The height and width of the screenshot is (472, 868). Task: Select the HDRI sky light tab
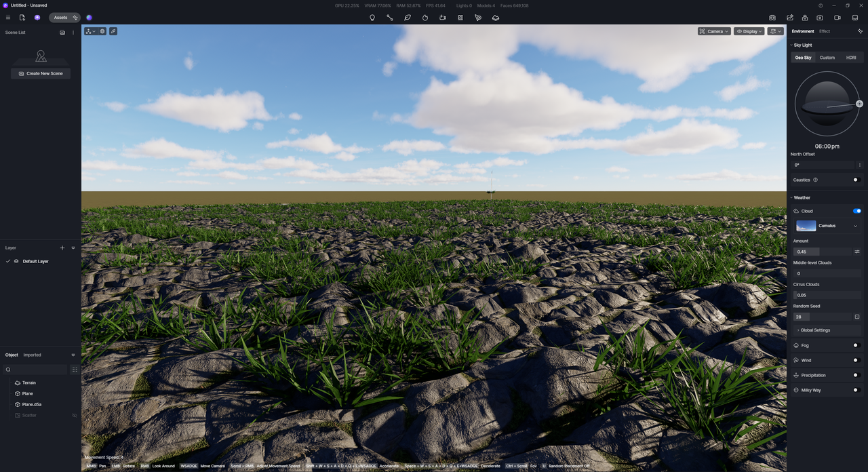pos(850,58)
